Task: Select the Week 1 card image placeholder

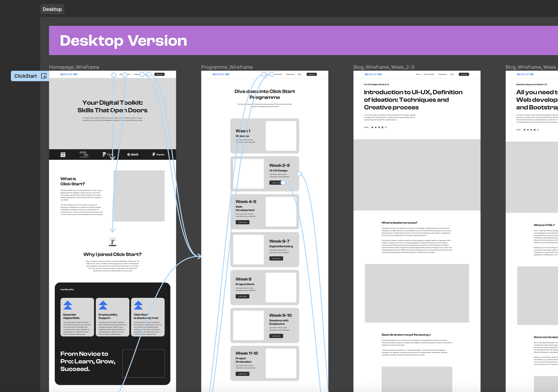Action: point(281,136)
